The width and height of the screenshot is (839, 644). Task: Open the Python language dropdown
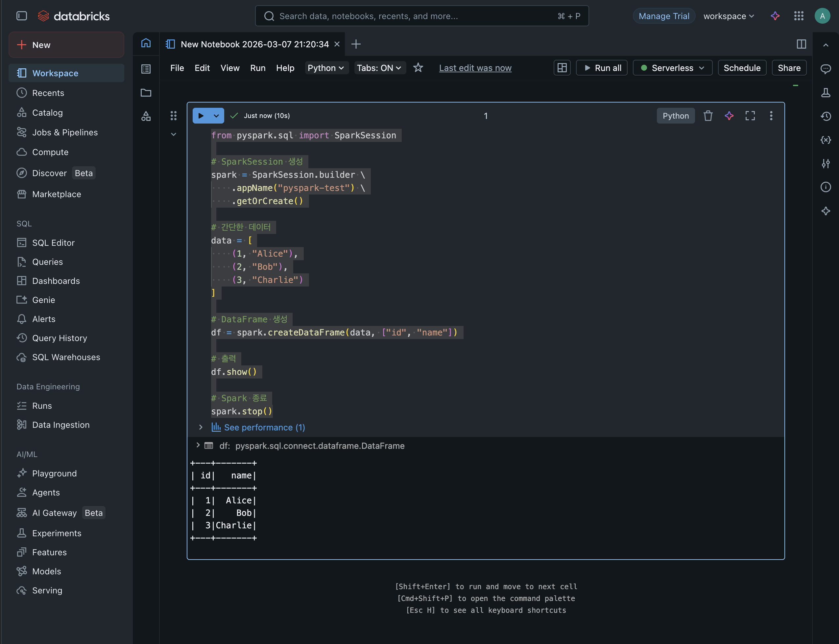[326, 68]
